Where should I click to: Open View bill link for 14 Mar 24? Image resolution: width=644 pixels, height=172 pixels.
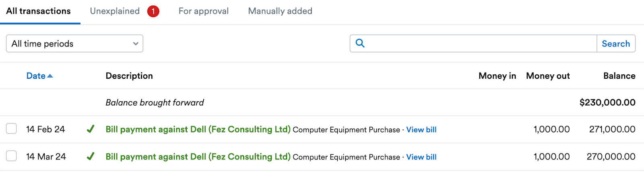[421, 157]
